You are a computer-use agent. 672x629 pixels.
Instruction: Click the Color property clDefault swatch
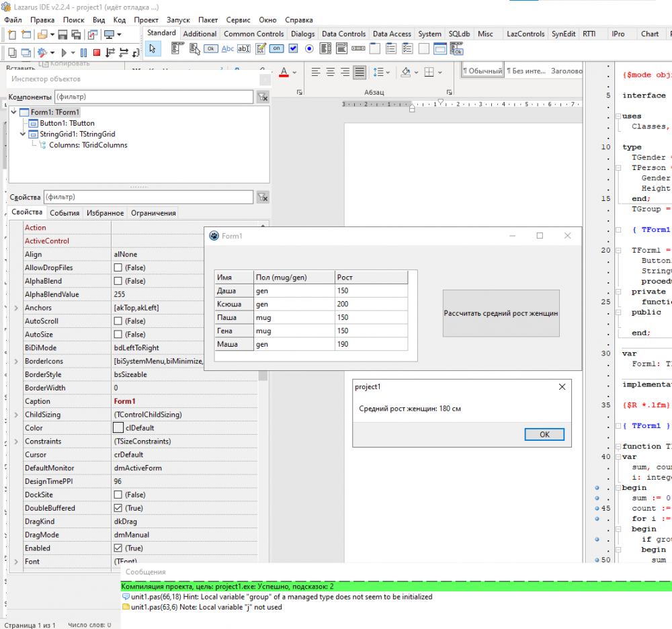[118, 428]
